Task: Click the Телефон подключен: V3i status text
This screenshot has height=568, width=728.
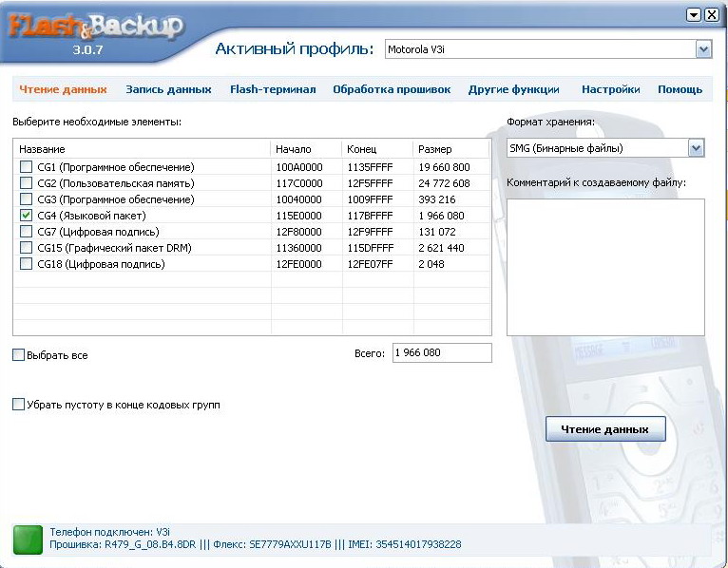Action: click(x=109, y=532)
